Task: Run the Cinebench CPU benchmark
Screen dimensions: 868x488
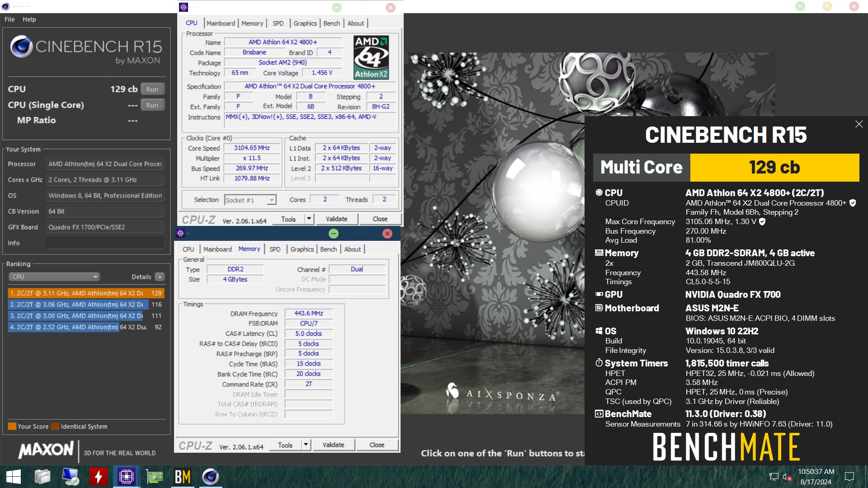Action: pos(152,89)
